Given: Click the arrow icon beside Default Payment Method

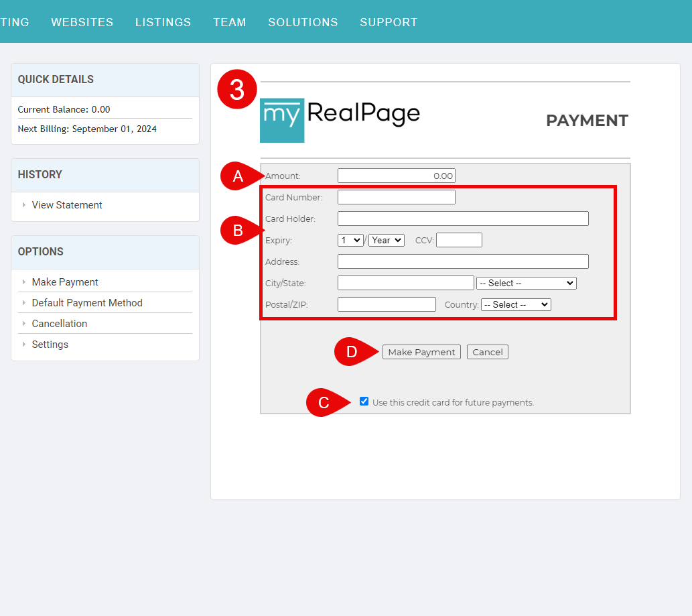Looking at the screenshot, I should [x=24, y=303].
